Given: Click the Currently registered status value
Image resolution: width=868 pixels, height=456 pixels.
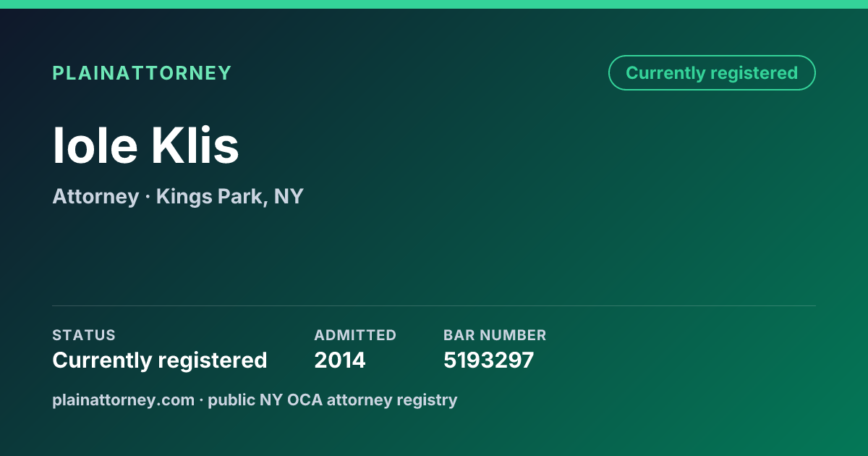Looking at the screenshot, I should tap(160, 360).
